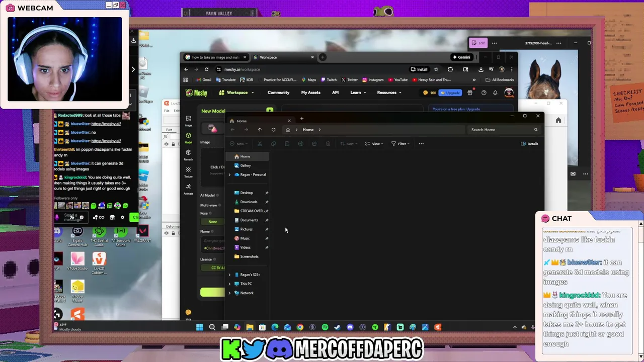
Task: Open Chrome apps grid in bookmarks bar
Action: tap(186, 80)
